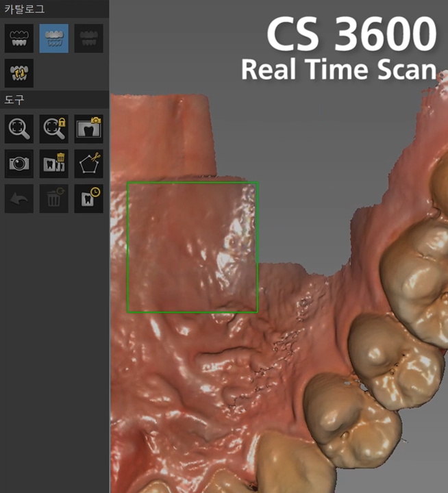Click the 카탈로그 section header
Image resolution: width=448 pixels, height=493 pixels.
(24, 9)
